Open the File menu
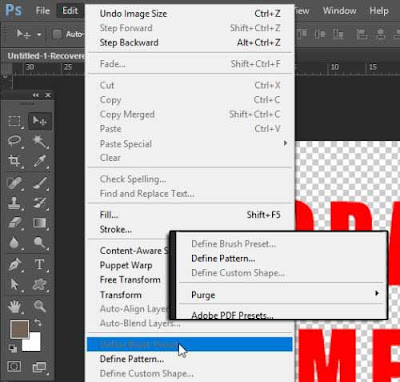This screenshot has height=382, width=400. coord(43,11)
